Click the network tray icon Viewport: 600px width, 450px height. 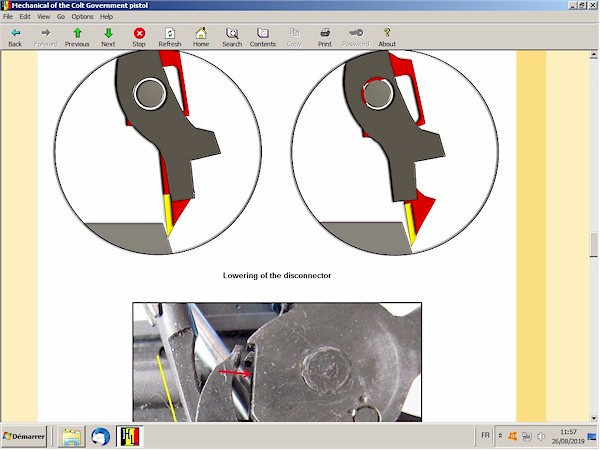tap(527, 436)
